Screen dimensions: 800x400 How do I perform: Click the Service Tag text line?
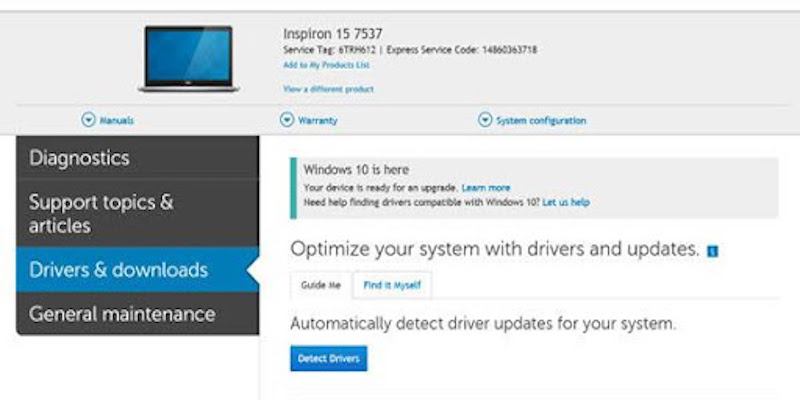click(410, 50)
